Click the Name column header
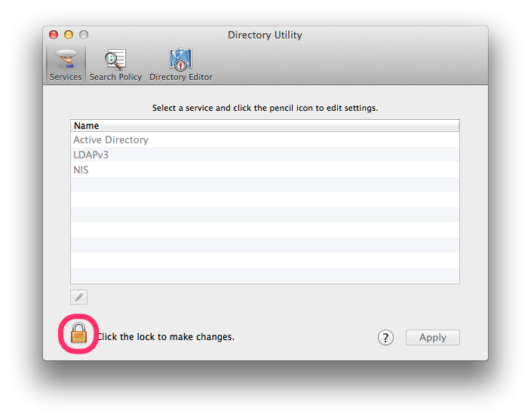 point(265,126)
